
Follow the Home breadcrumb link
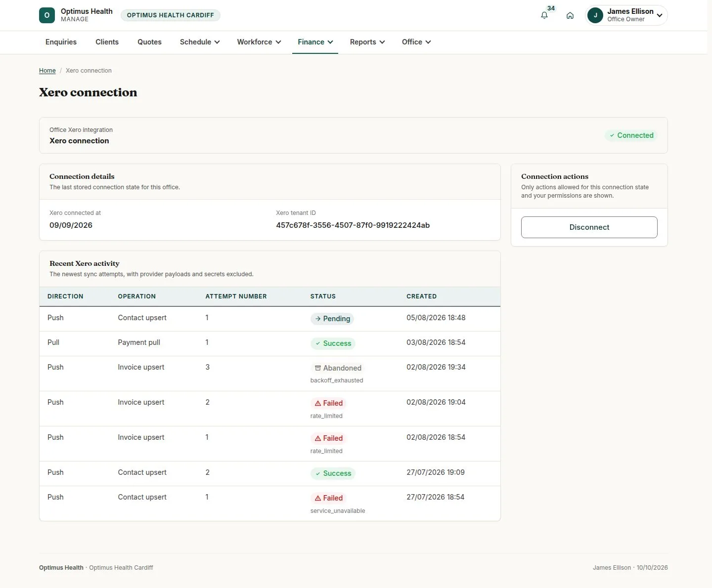(x=47, y=71)
